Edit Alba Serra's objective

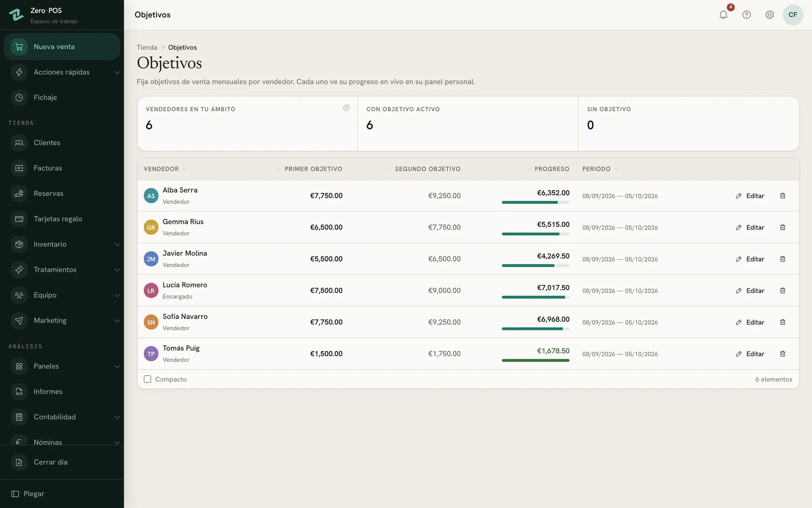[750, 196]
